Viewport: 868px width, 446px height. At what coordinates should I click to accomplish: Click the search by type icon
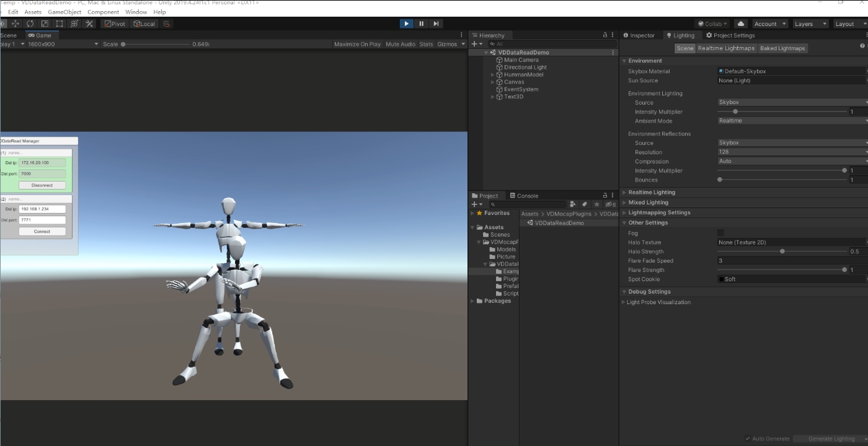pyautogui.click(x=573, y=204)
